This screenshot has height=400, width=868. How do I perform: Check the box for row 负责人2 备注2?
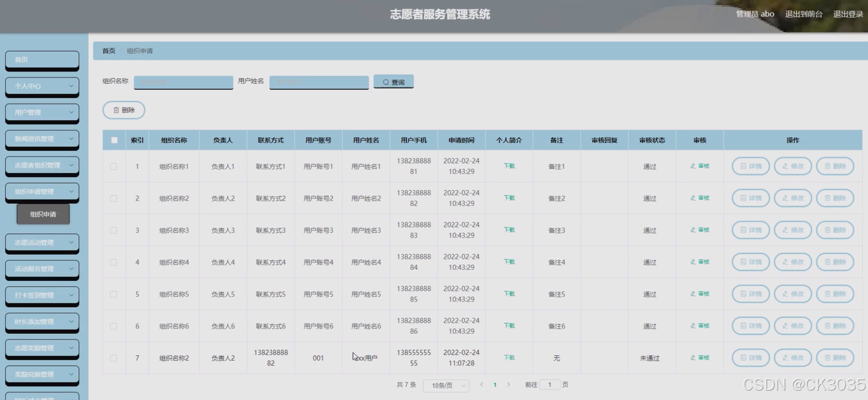click(114, 198)
